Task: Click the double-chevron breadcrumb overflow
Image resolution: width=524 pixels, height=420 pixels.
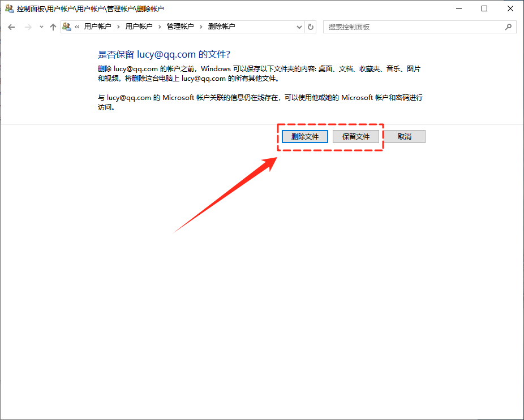Action: 77,27
